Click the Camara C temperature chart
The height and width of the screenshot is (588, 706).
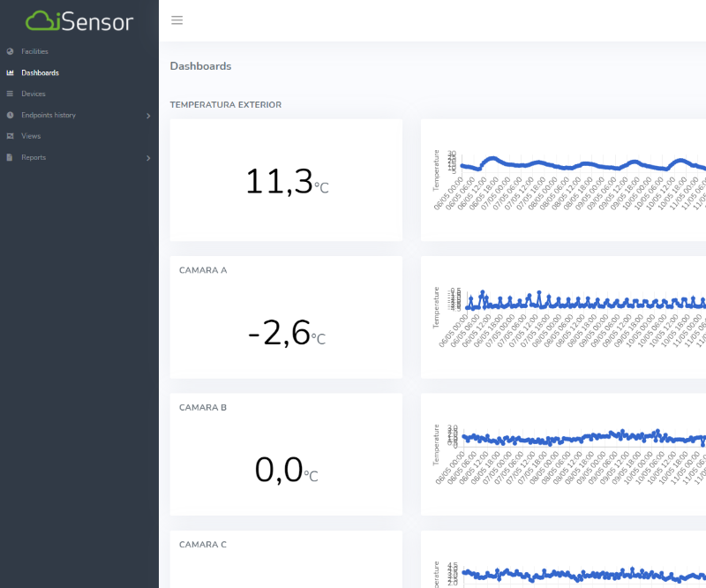click(x=568, y=574)
